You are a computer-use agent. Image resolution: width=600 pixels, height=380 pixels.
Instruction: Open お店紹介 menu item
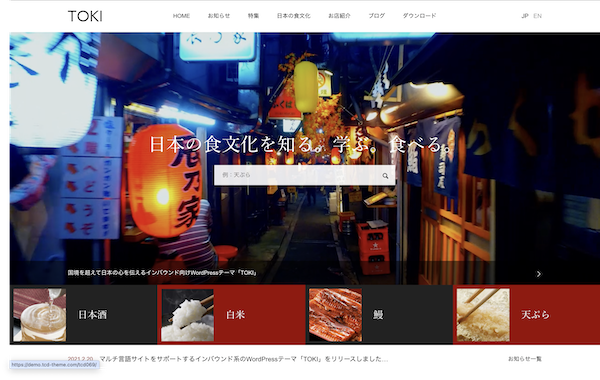tap(339, 16)
